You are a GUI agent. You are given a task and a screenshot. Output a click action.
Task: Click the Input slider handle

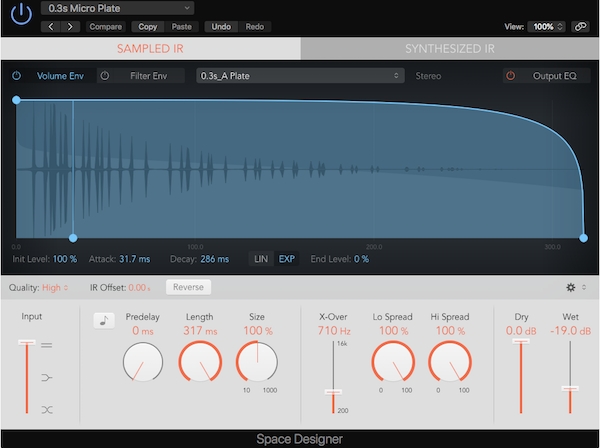(27, 342)
